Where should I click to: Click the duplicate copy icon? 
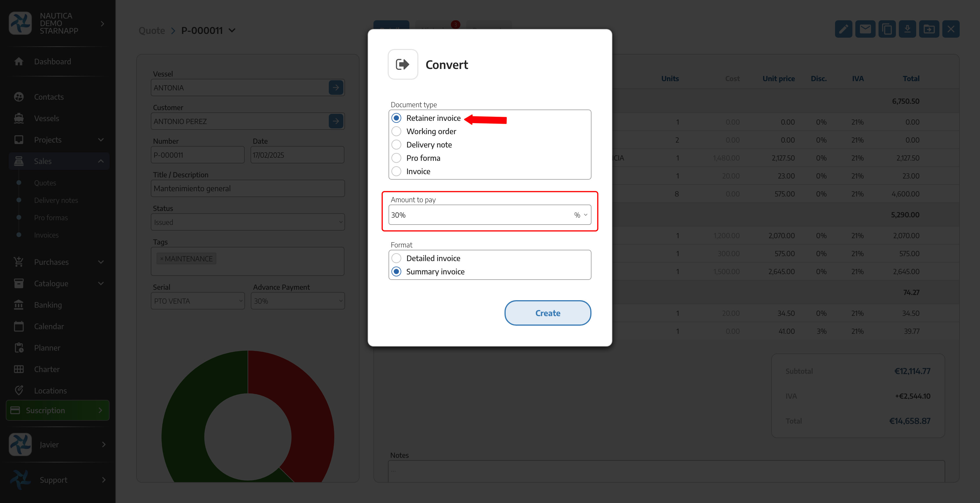pyautogui.click(x=887, y=29)
